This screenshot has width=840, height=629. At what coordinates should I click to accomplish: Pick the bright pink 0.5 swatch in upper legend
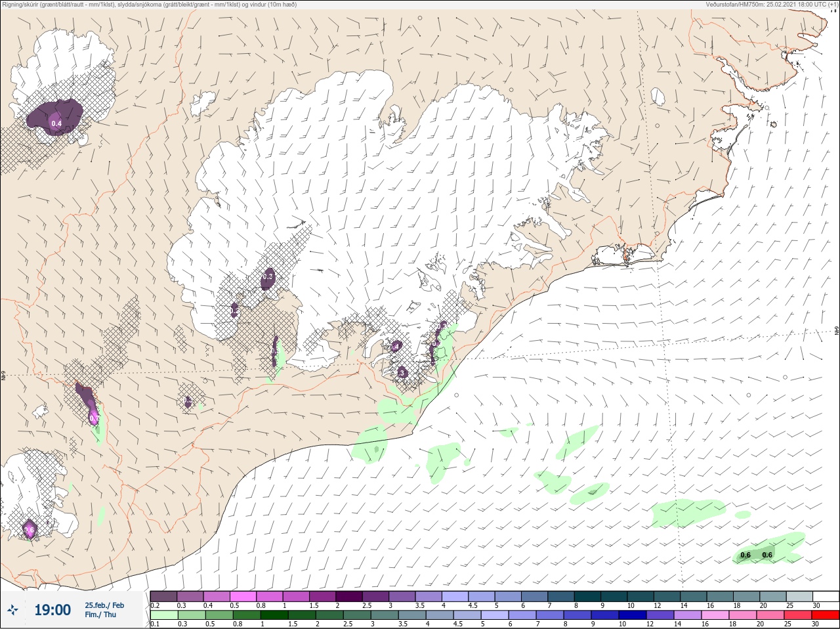coord(243,596)
